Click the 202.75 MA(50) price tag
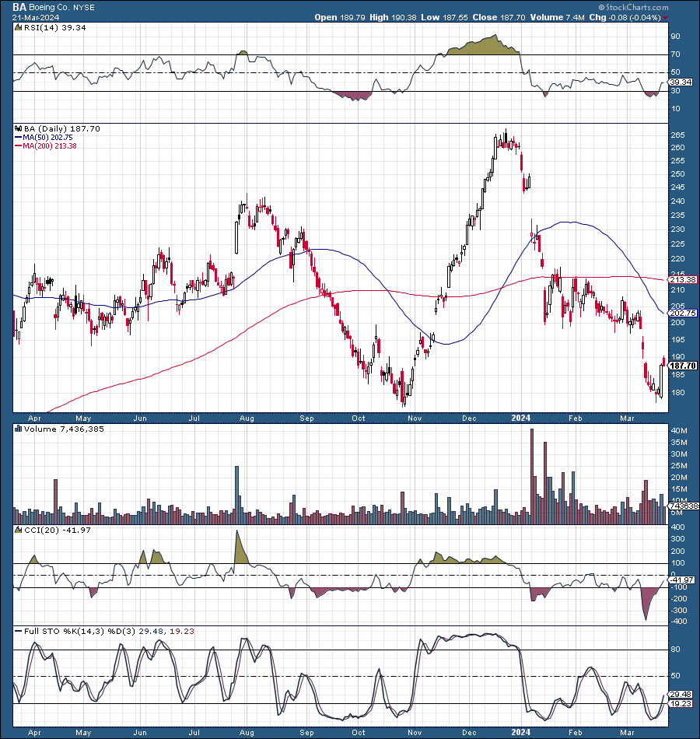Image resolution: width=700 pixels, height=739 pixels. click(x=683, y=313)
